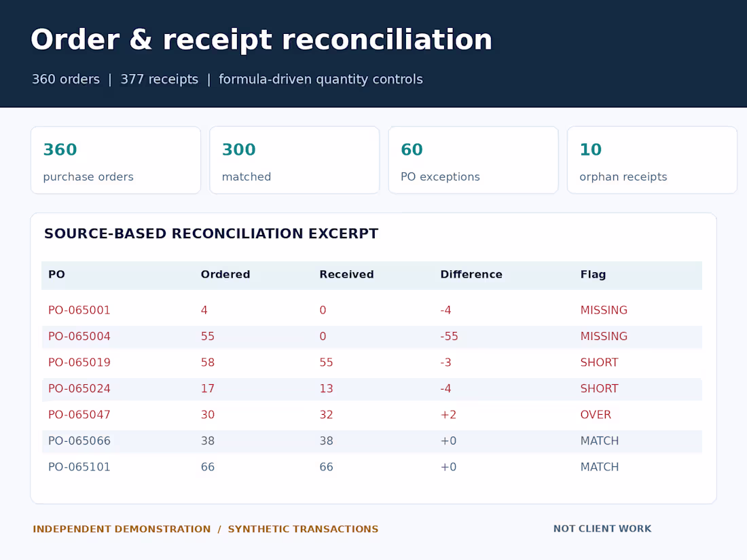Click the 'Order & receipt reconciliation' title

[261, 39]
